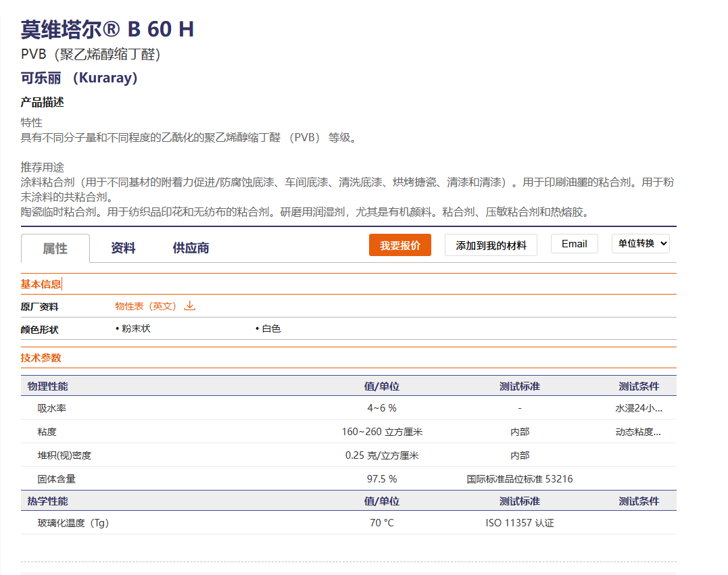Open the 供应商 tab
728x575 pixels.
(191, 248)
